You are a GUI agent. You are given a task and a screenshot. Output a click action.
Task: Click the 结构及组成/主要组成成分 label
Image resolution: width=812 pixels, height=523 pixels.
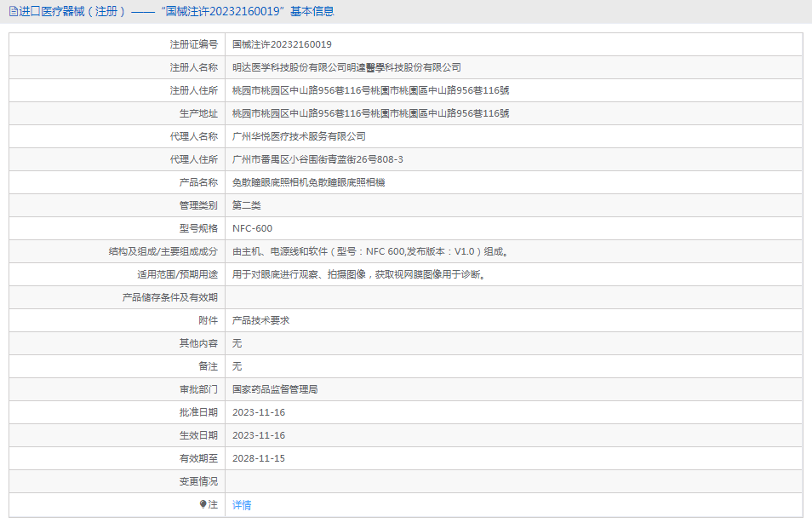pyautogui.click(x=163, y=251)
